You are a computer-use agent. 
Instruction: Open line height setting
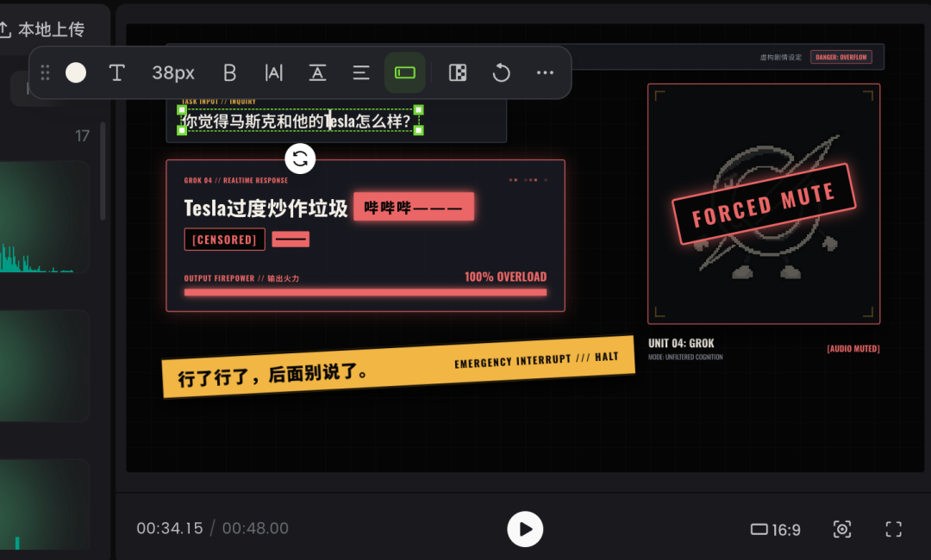pyautogui.click(x=317, y=73)
